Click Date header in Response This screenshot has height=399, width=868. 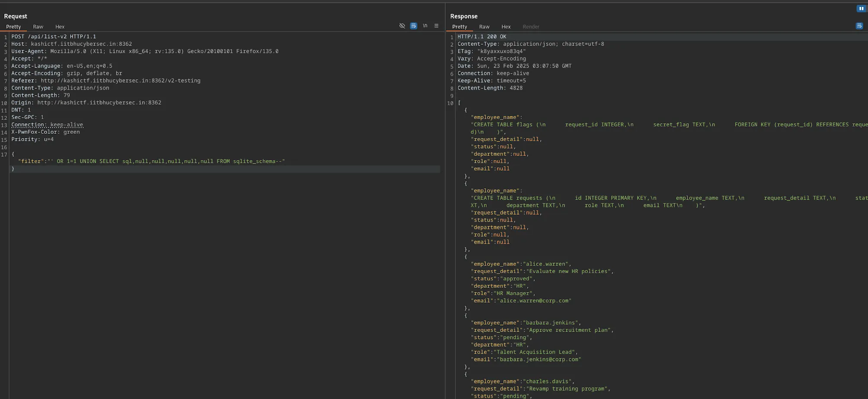(514, 66)
